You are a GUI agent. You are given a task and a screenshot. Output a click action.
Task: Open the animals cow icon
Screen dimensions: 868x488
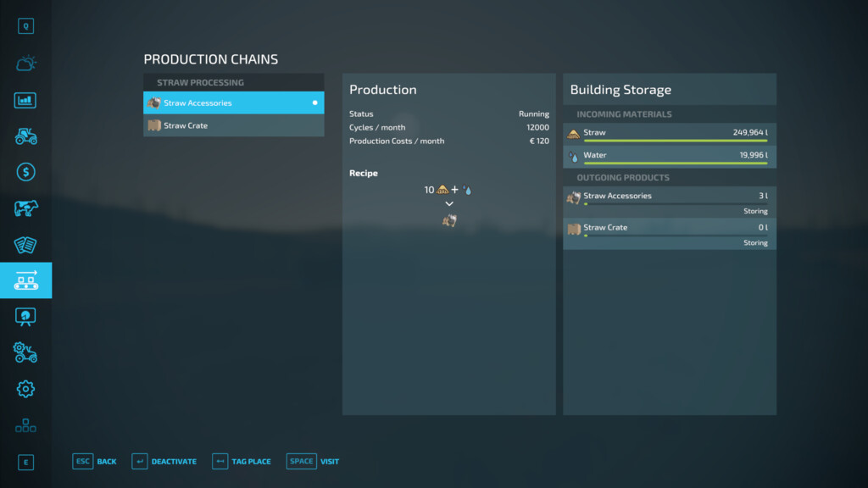(25, 208)
